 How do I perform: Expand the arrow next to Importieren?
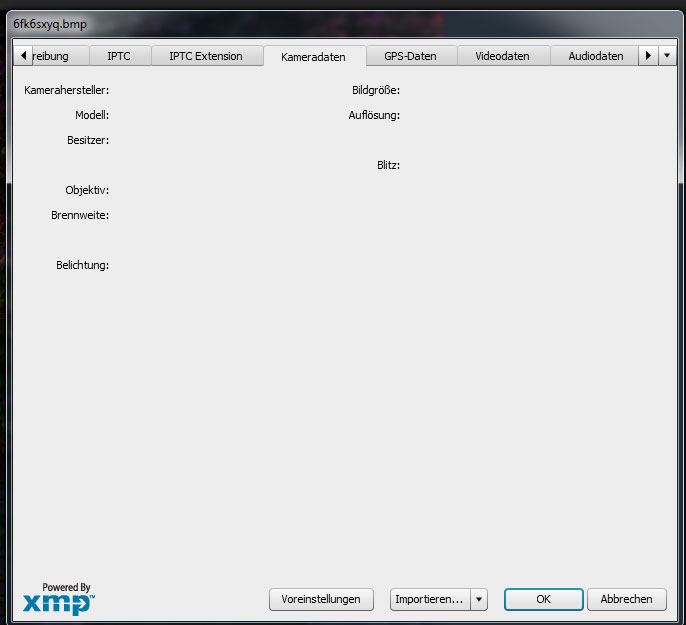coord(479,599)
